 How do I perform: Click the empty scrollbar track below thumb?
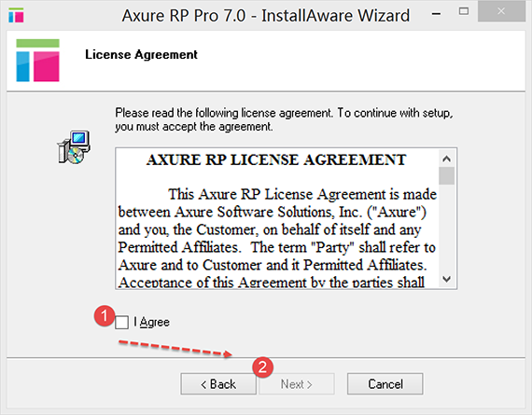tap(446, 228)
